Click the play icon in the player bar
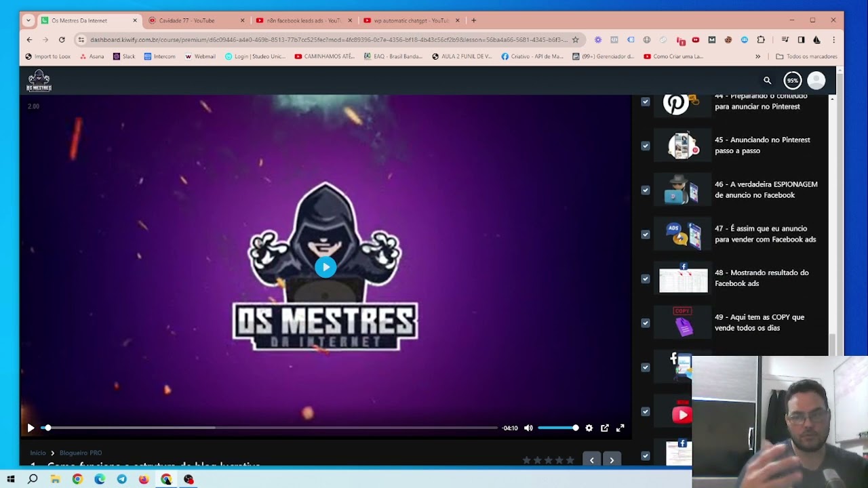This screenshot has height=488, width=868. [x=31, y=428]
